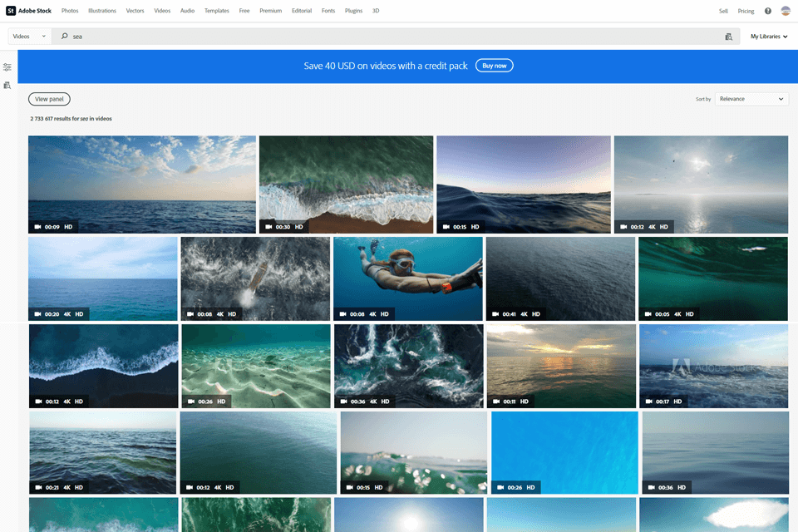Open the Plugins menu item
Image resolution: width=798 pixels, height=532 pixels.
pyautogui.click(x=353, y=11)
